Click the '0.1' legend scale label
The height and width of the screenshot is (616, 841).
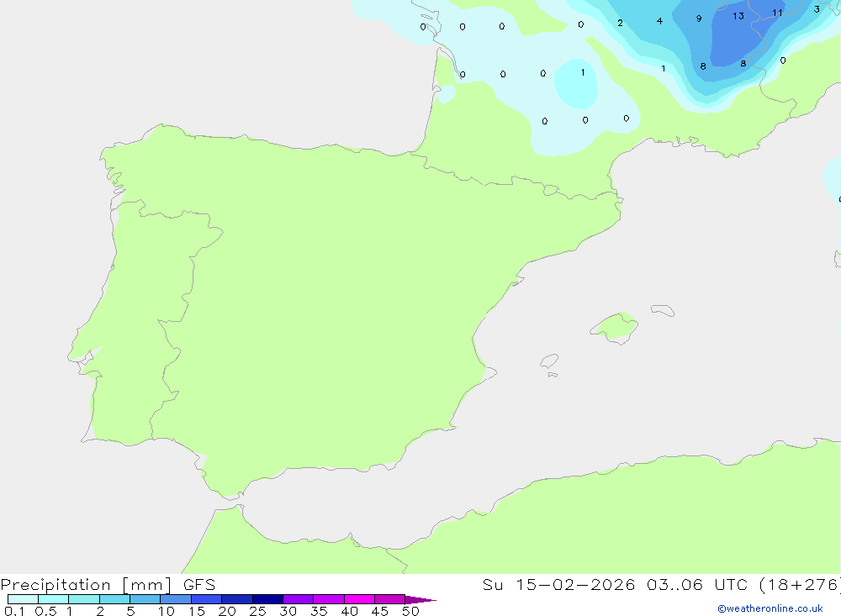click(14, 611)
